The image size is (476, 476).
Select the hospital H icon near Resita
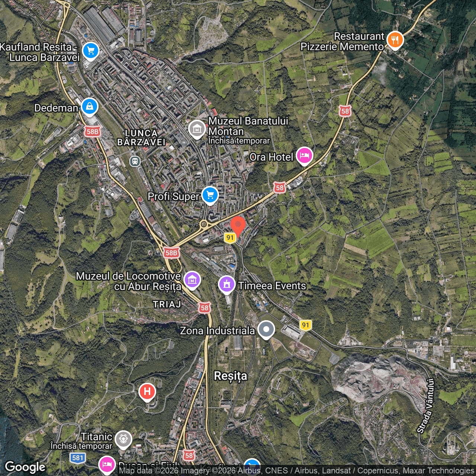(147, 391)
